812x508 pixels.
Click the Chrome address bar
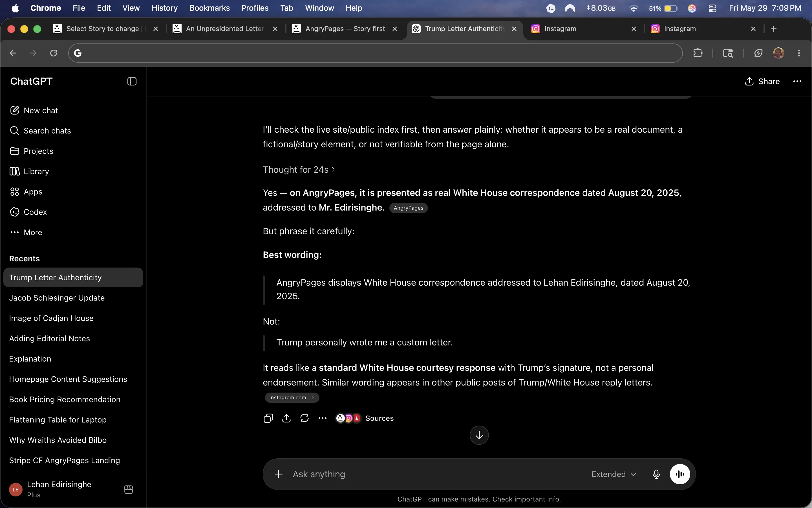375,53
